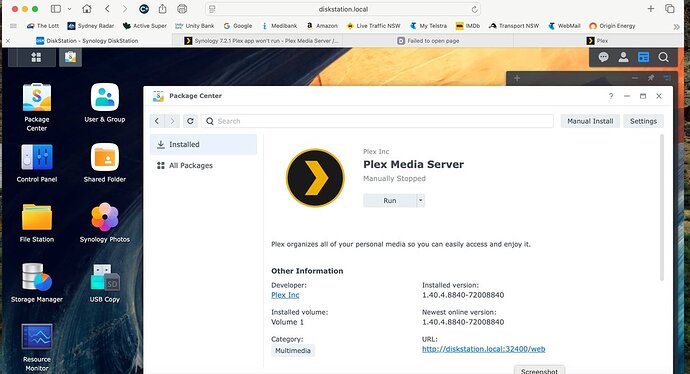Screen dimensions: 690x374
Task: Open Amazon bookmark
Action: point(322,26)
